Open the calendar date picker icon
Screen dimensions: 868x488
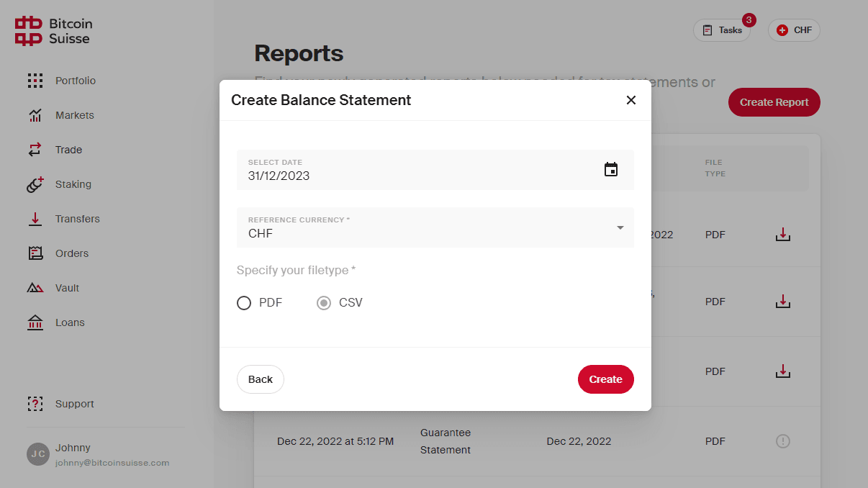coord(611,170)
